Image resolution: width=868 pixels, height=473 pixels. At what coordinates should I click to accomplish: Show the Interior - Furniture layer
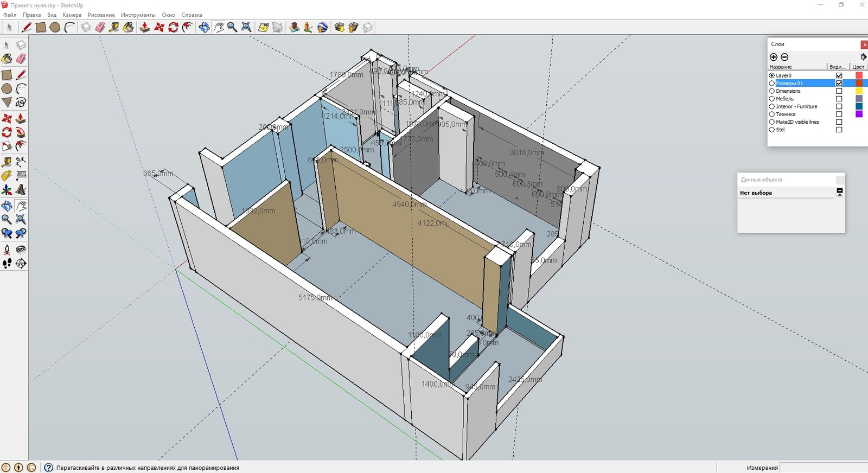(x=839, y=106)
